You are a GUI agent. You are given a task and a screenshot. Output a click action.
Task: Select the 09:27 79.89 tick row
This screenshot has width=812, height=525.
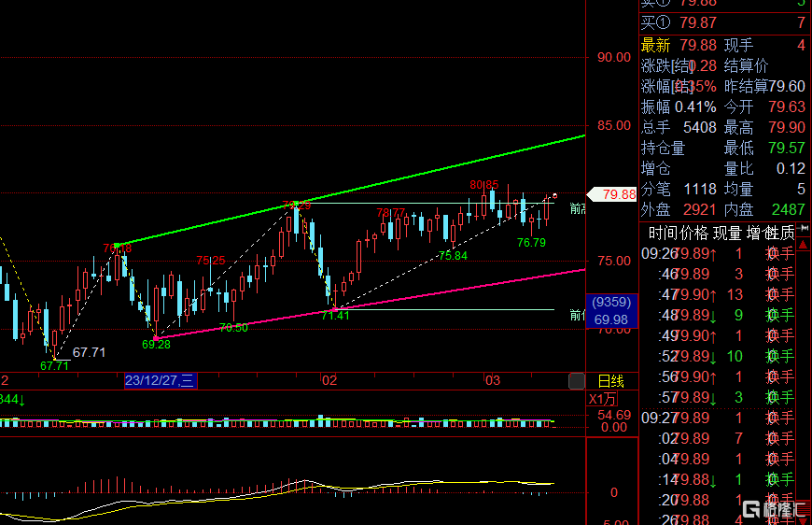point(718,418)
